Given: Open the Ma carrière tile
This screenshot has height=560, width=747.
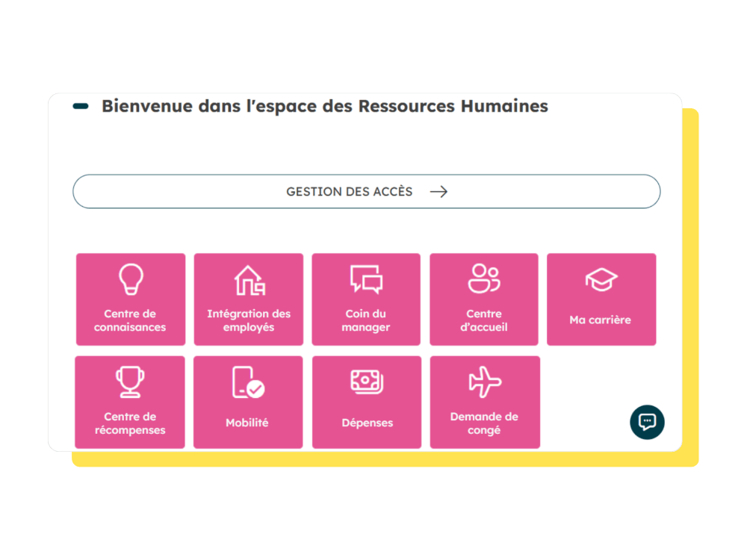Looking at the screenshot, I should pos(601,299).
